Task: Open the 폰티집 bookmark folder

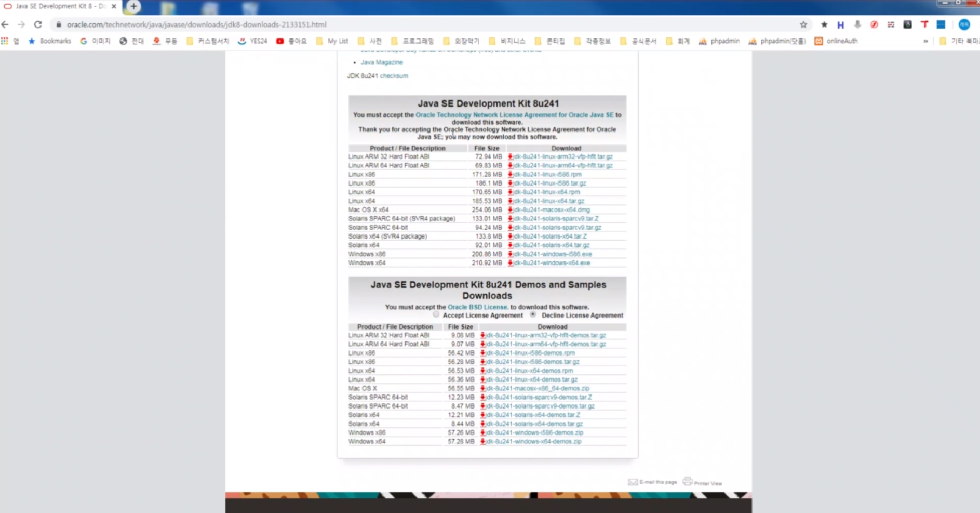Action: click(549, 41)
